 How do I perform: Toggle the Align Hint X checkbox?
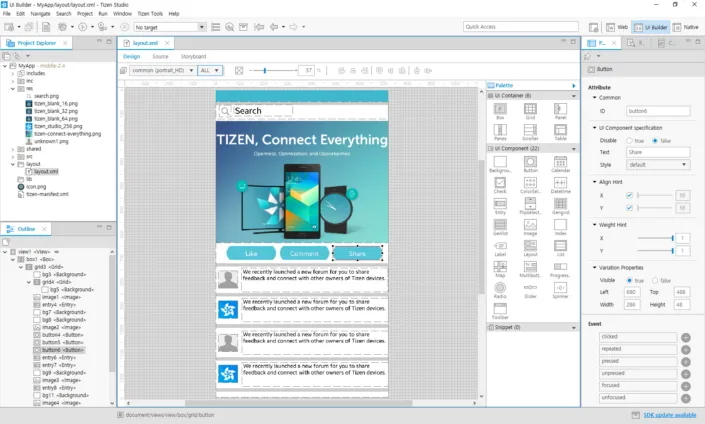pos(629,195)
